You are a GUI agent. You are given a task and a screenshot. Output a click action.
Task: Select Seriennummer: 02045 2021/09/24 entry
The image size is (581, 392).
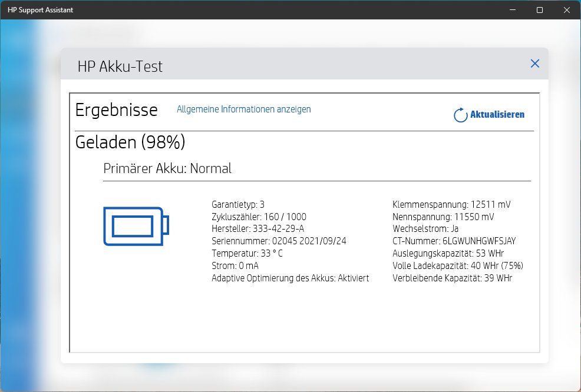tap(279, 241)
